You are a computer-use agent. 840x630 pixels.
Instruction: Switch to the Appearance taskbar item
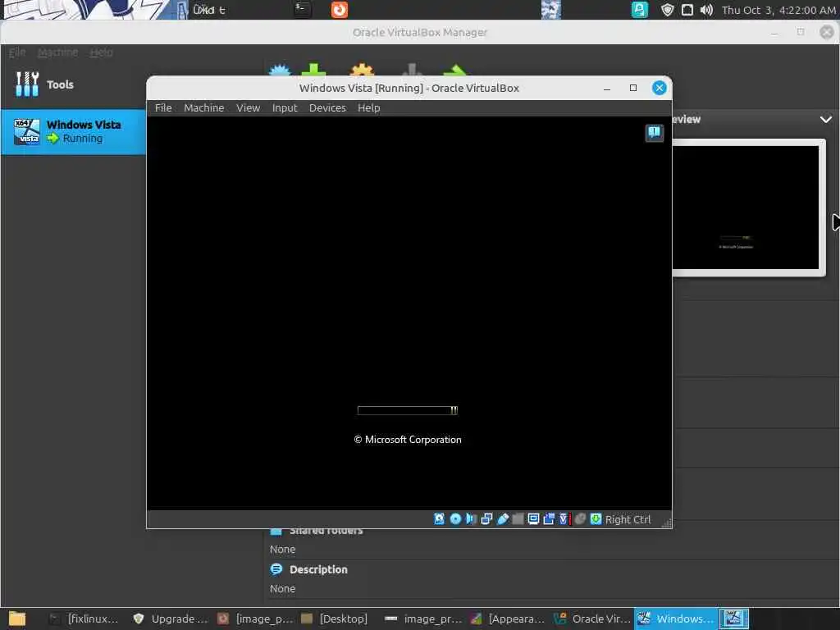(508, 619)
